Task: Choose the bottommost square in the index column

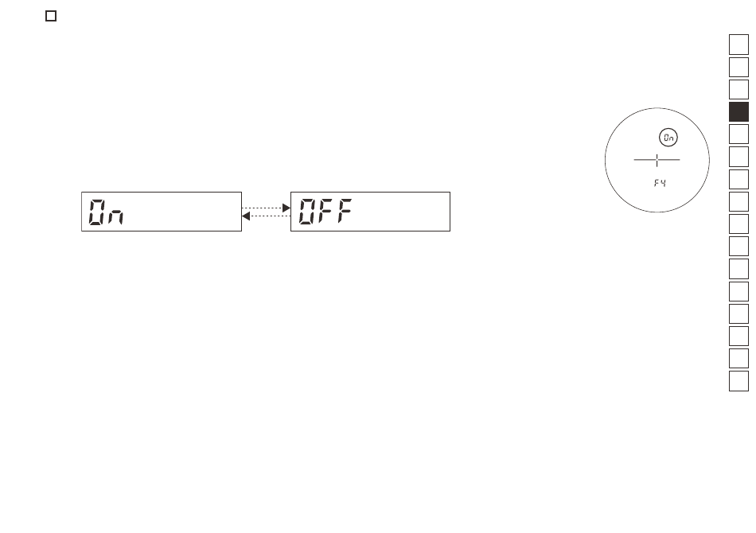Action: click(x=738, y=381)
